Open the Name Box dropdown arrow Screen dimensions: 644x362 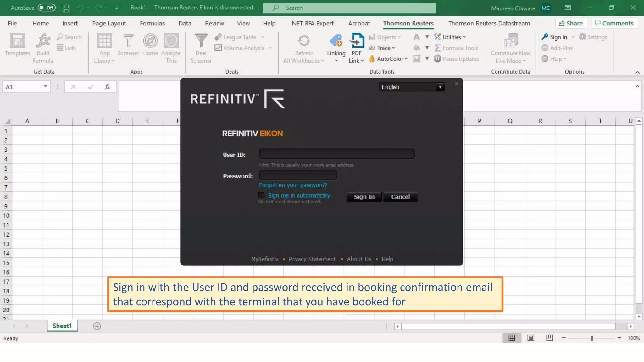(x=46, y=86)
